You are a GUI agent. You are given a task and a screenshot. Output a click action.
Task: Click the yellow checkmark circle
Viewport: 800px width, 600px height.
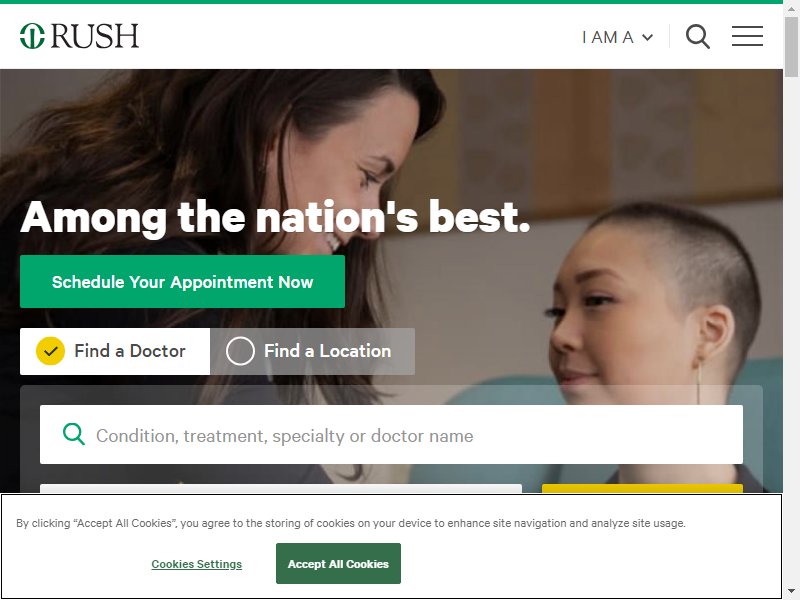coord(51,351)
